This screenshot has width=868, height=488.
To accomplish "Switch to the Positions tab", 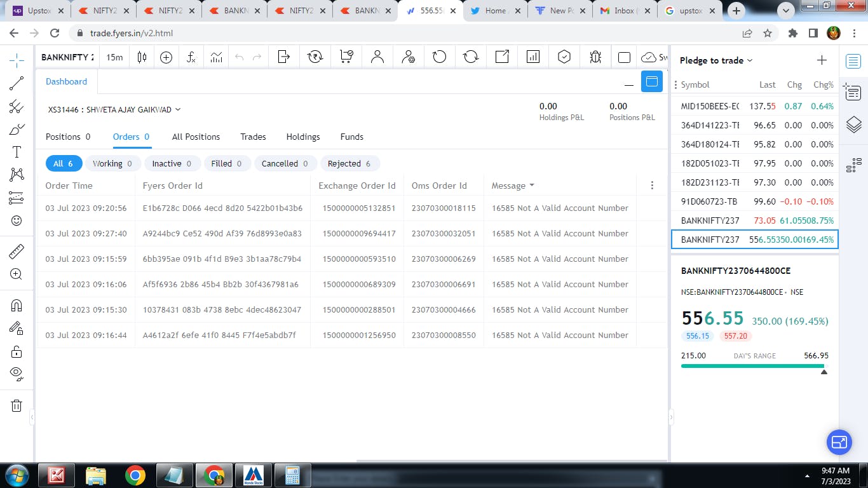I will [x=68, y=137].
